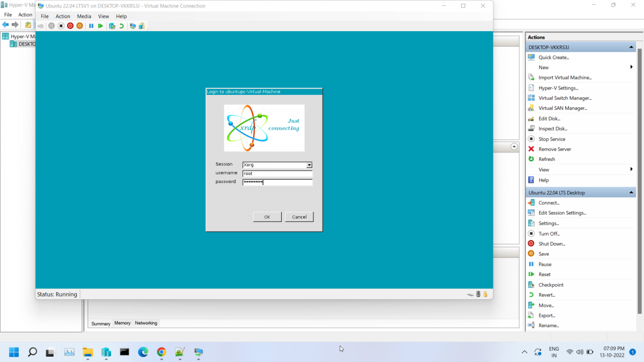Click Edit Session Settings action

562,213
